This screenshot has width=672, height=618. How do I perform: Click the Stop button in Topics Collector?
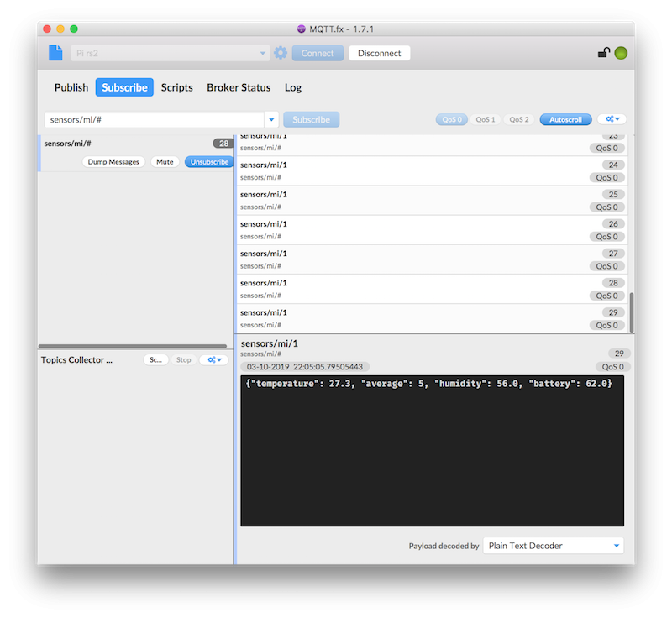click(183, 359)
